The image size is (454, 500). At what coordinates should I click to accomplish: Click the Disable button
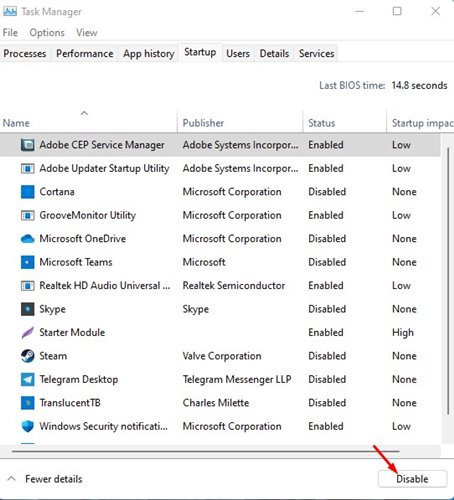(x=412, y=479)
